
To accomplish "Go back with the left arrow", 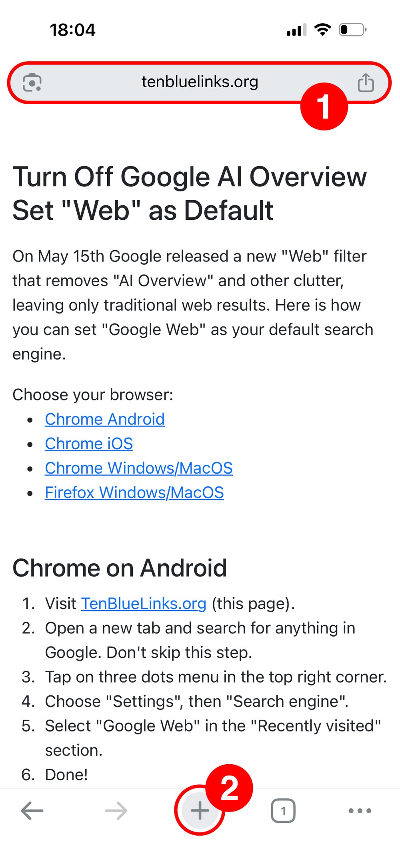I will pos(32,811).
